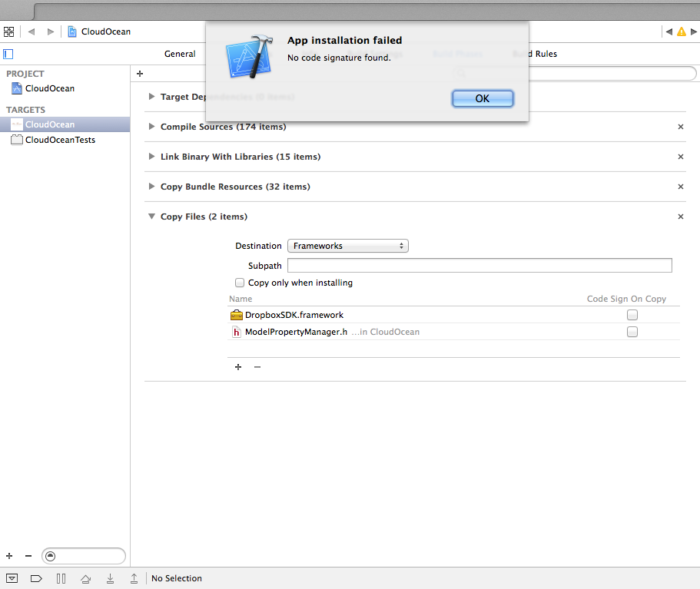Remove the Copy Files build phase
Viewport: 700px width, 589px height.
(x=681, y=217)
